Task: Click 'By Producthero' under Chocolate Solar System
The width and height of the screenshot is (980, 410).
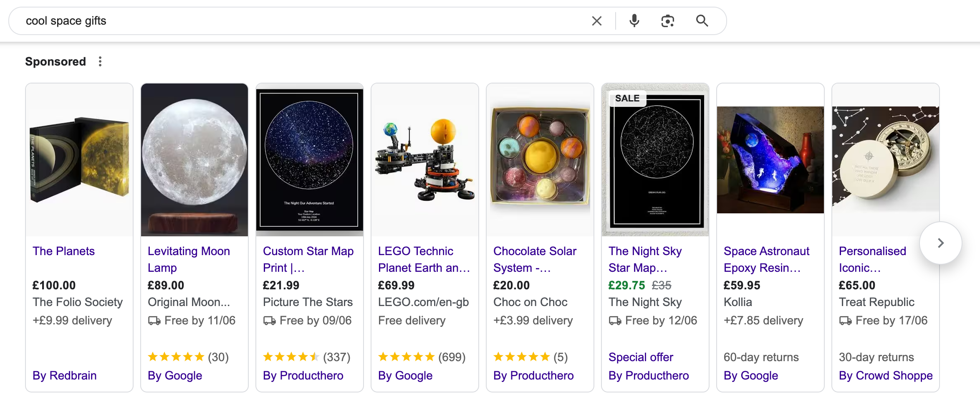Action: tap(533, 375)
